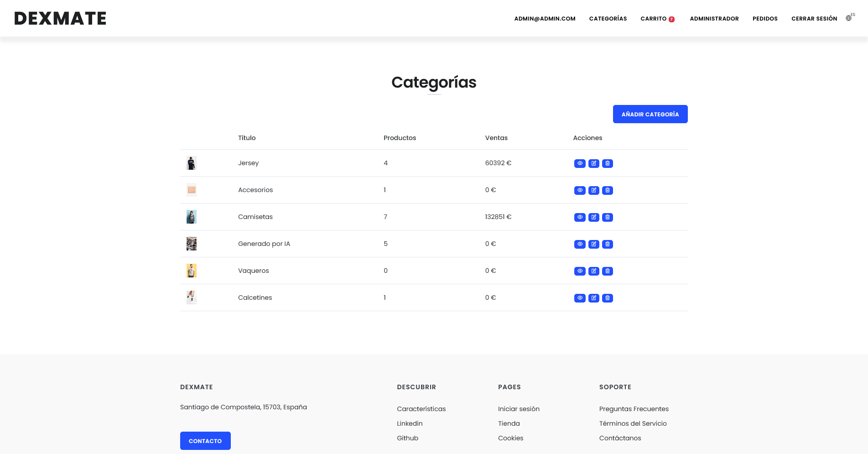Edit the Accesorios category
Viewport: 868px width, 454px height.
(593, 190)
